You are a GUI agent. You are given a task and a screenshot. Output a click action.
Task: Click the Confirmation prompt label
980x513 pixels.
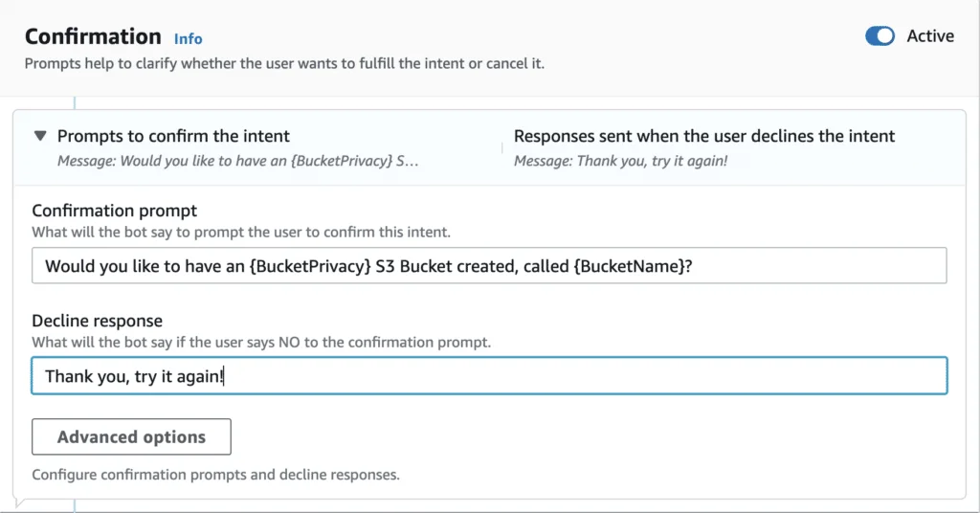tap(115, 211)
